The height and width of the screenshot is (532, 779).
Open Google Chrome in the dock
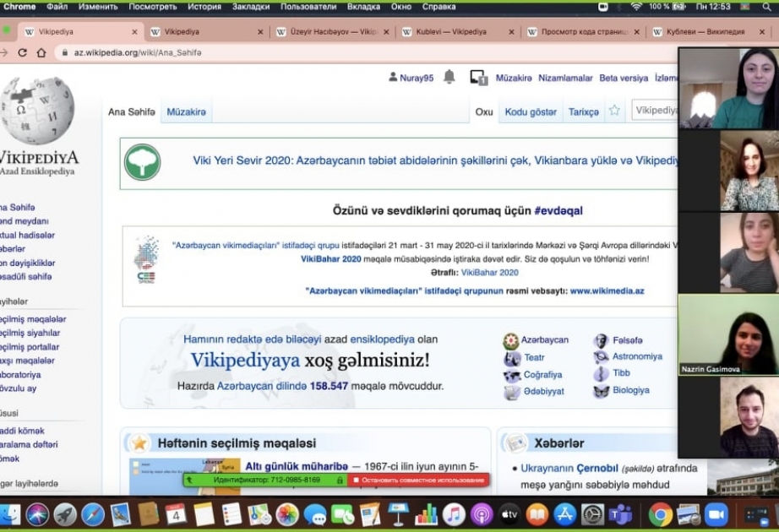tap(660, 514)
